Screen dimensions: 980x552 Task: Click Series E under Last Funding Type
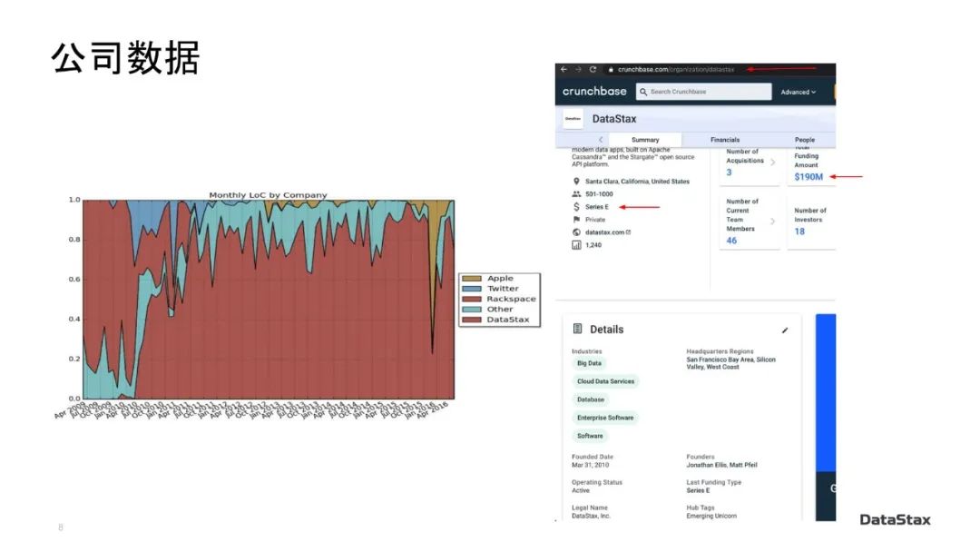coord(698,491)
